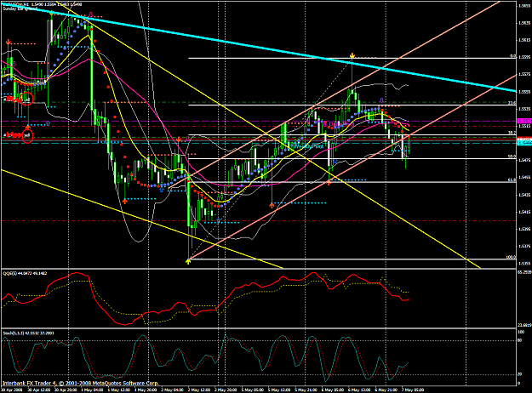This screenshot has width=532, height=393.
Task: Click the '6 May 13:00' time label
Action: 360,390
